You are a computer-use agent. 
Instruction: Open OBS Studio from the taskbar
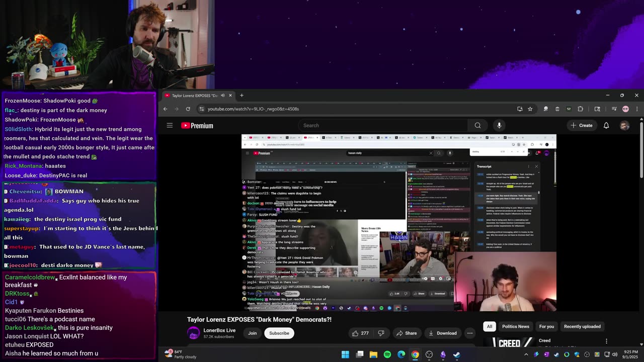tap(429, 354)
